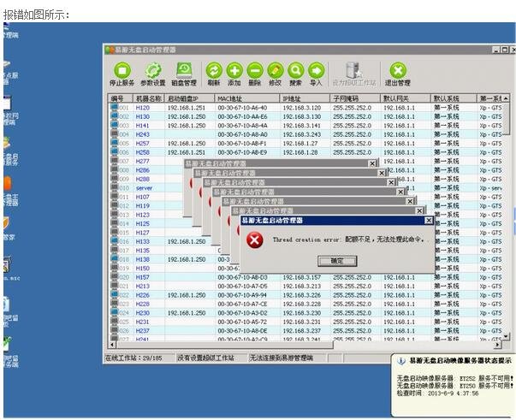The image size is (516, 420).
Task: Open 参数设置 parameter settings gear icon
Action: click(153, 71)
